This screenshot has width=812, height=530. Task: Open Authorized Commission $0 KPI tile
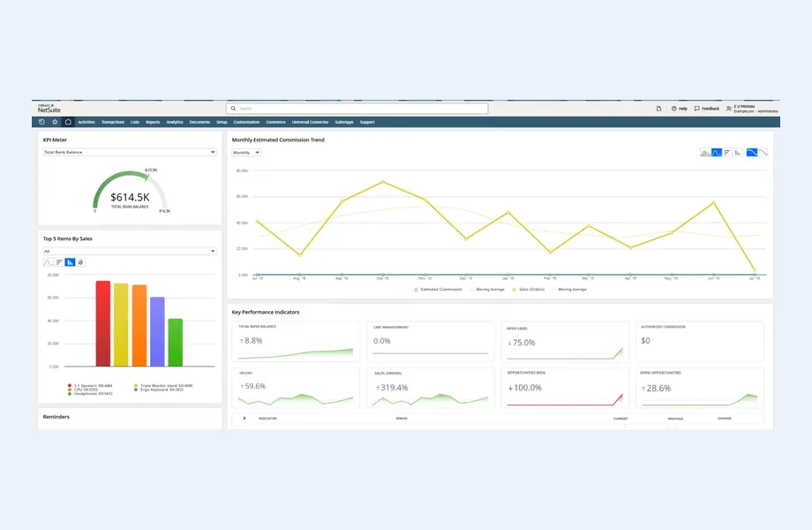[700, 342]
